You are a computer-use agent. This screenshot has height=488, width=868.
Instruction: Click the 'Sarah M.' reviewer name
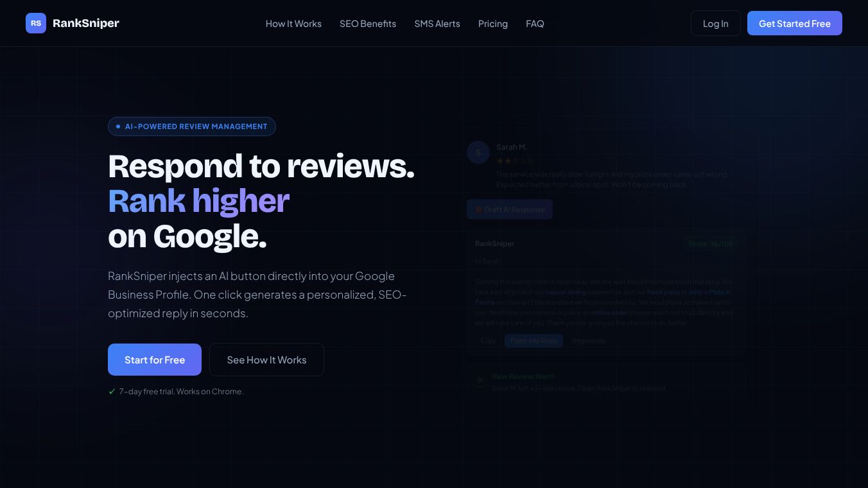click(512, 147)
